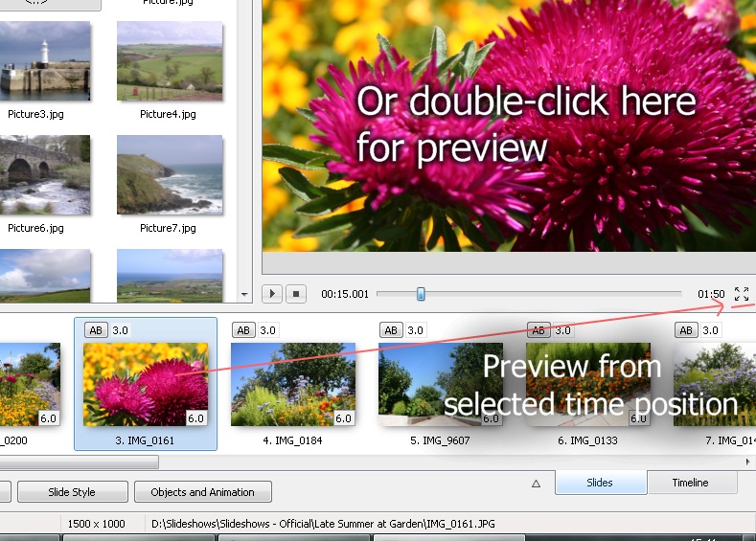Select Picture6.jpg stone bridge thumbnail
The image size is (756, 541).
pos(45,175)
